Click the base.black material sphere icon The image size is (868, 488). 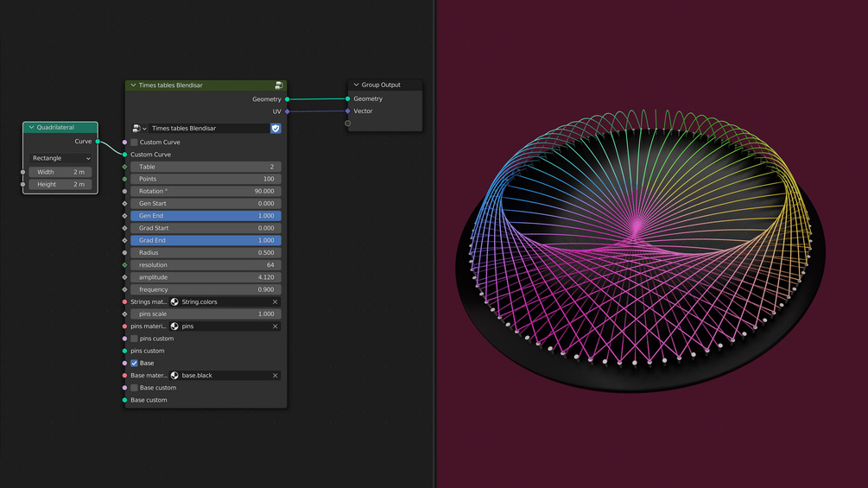[174, 376]
